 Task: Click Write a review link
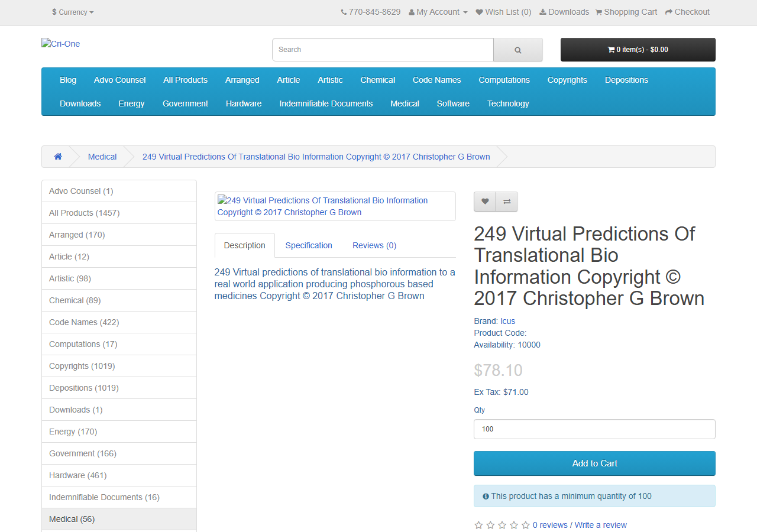[x=601, y=525]
